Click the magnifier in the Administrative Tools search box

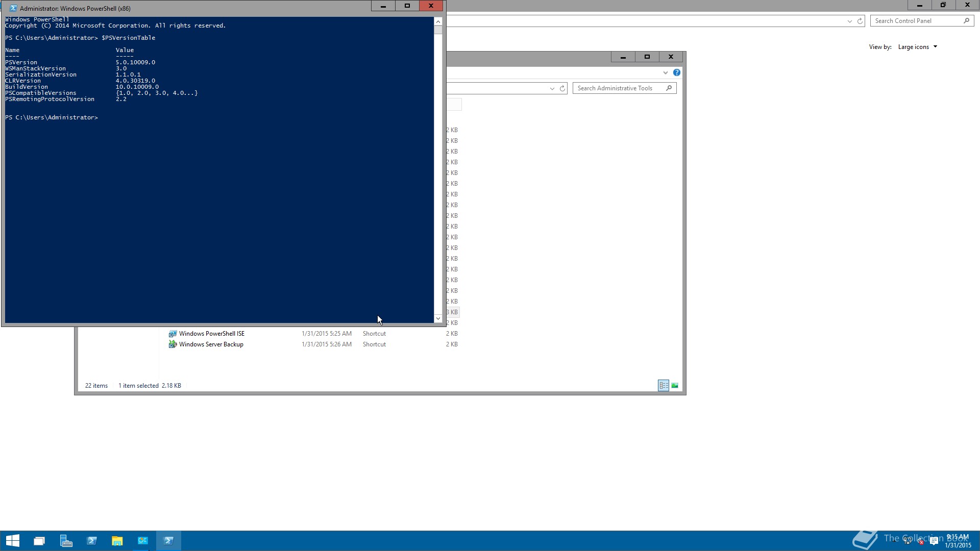coord(669,88)
